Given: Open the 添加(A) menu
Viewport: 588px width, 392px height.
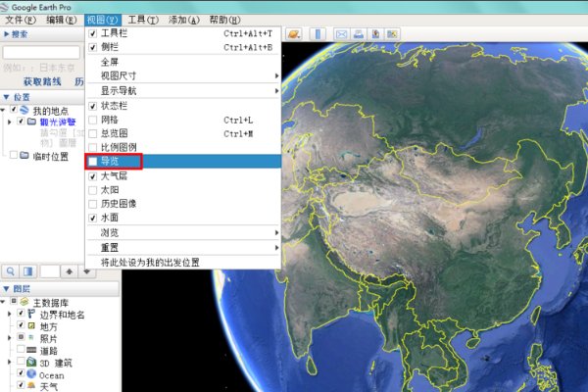Looking at the screenshot, I should [x=184, y=20].
